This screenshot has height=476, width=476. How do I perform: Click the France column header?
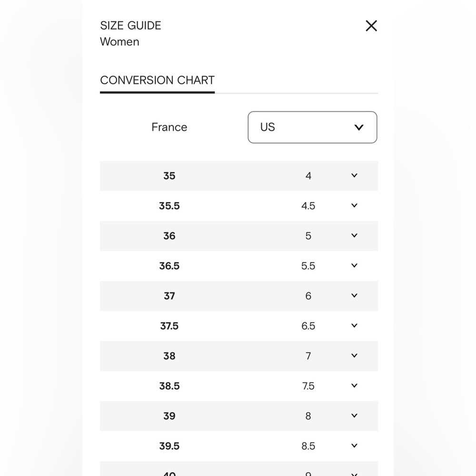[169, 127]
